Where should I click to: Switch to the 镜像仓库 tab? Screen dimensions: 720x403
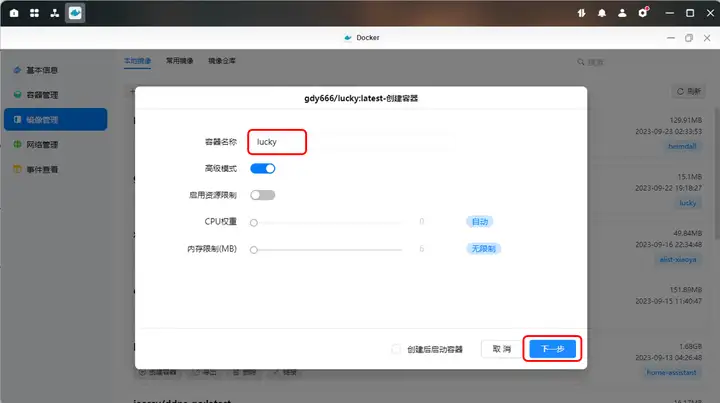point(222,61)
